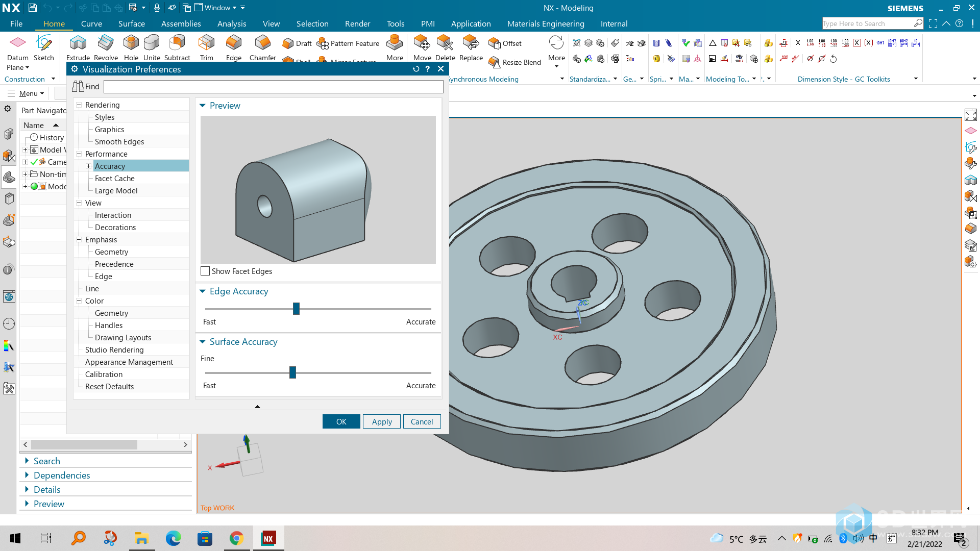Collapse the Preview section
Viewport: 980px width, 551px height.
pyautogui.click(x=203, y=106)
